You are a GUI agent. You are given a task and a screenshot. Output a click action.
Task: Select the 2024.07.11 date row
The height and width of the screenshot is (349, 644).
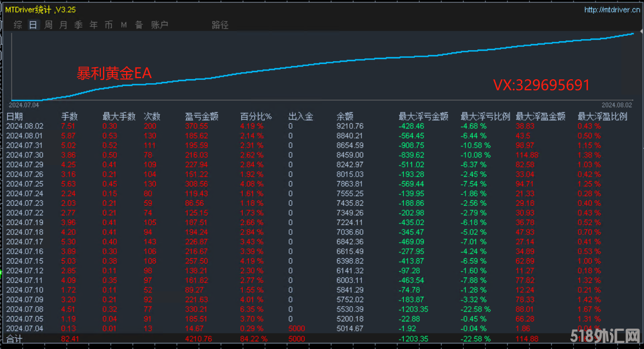coord(25,280)
